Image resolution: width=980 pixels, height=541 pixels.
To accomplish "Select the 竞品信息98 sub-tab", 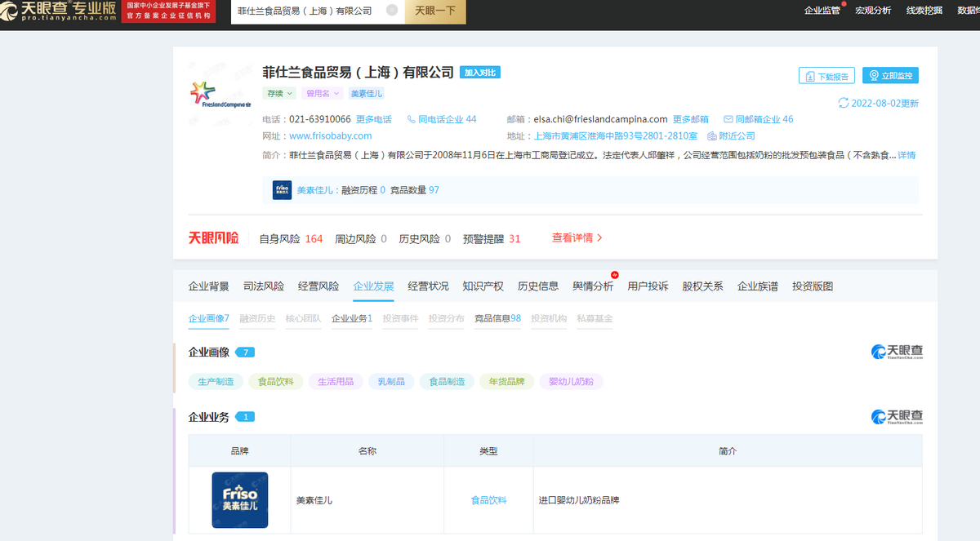I will coord(498,318).
